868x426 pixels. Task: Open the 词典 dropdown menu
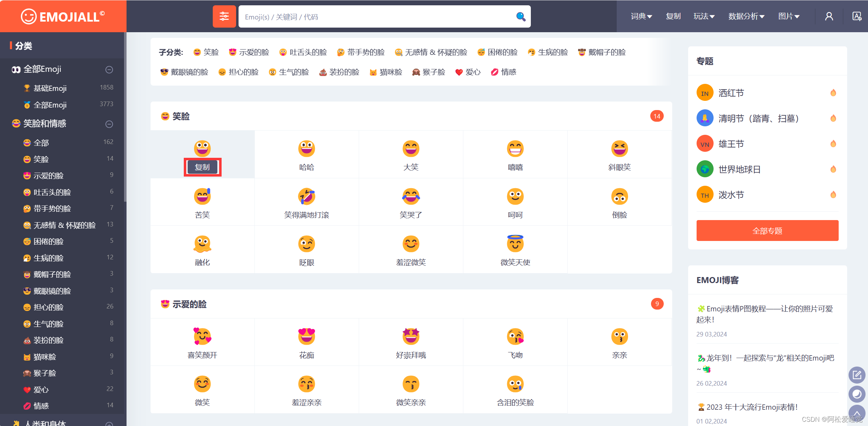coord(641,17)
